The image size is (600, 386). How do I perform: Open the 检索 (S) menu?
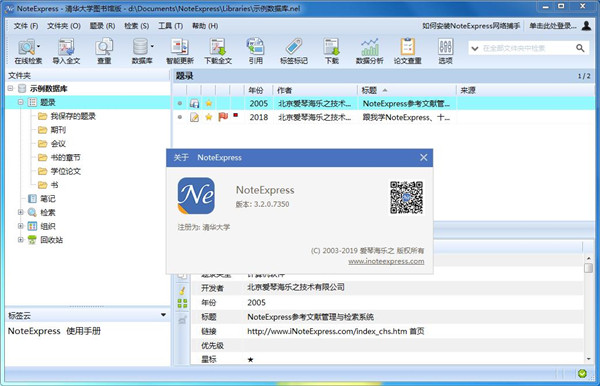click(x=136, y=26)
